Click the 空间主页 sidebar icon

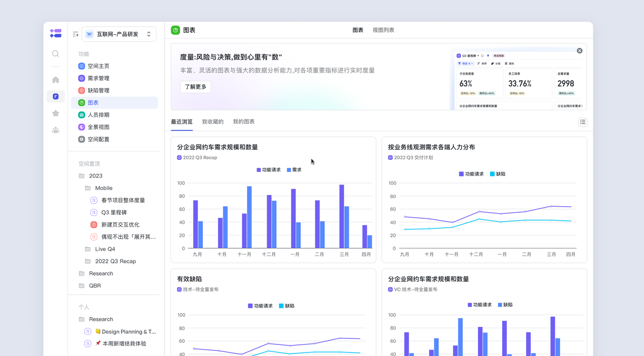[82, 66]
